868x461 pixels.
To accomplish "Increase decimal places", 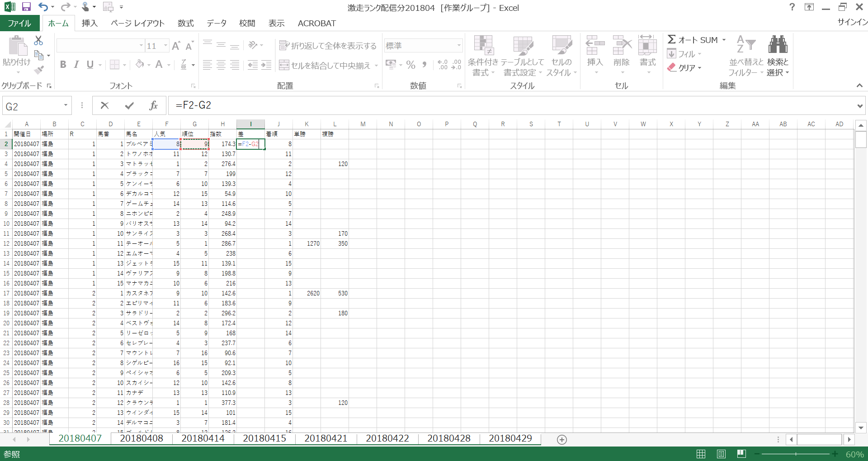I will coord(443,65).
